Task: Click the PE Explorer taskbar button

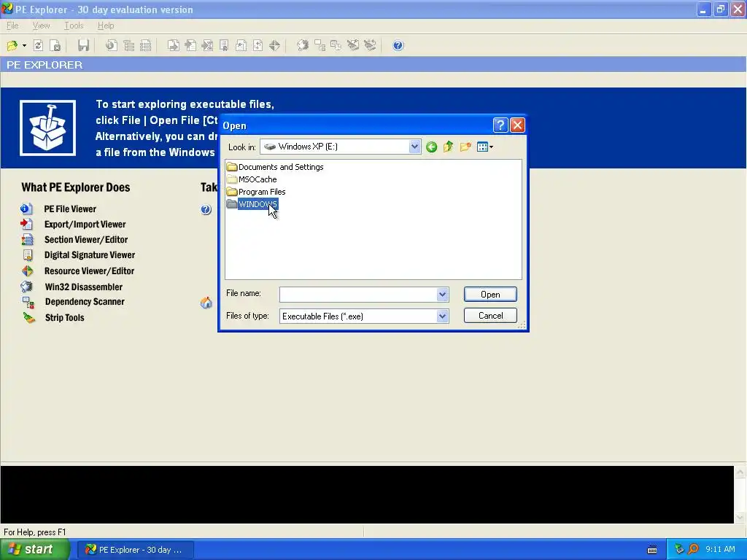Action: point(135,550)
